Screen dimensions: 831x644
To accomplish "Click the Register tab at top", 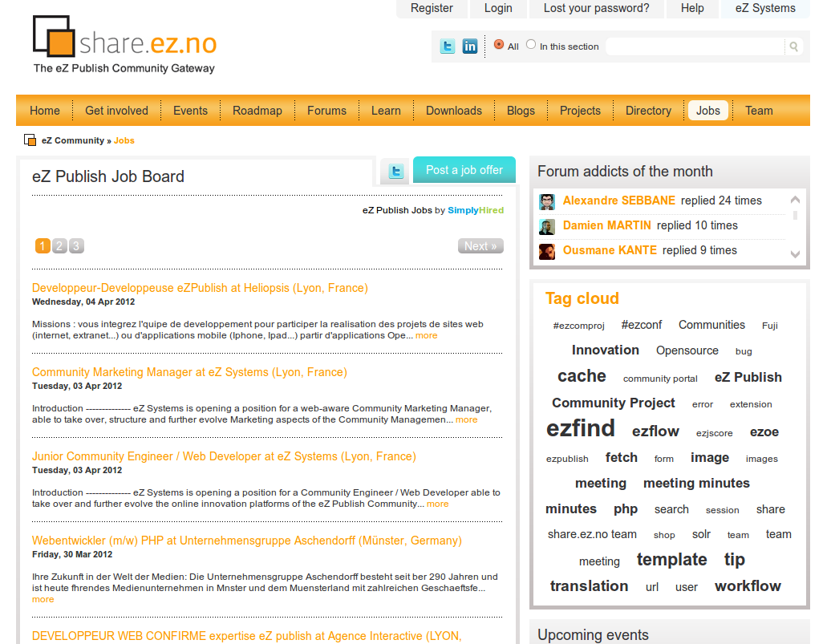I will point(432,9).
